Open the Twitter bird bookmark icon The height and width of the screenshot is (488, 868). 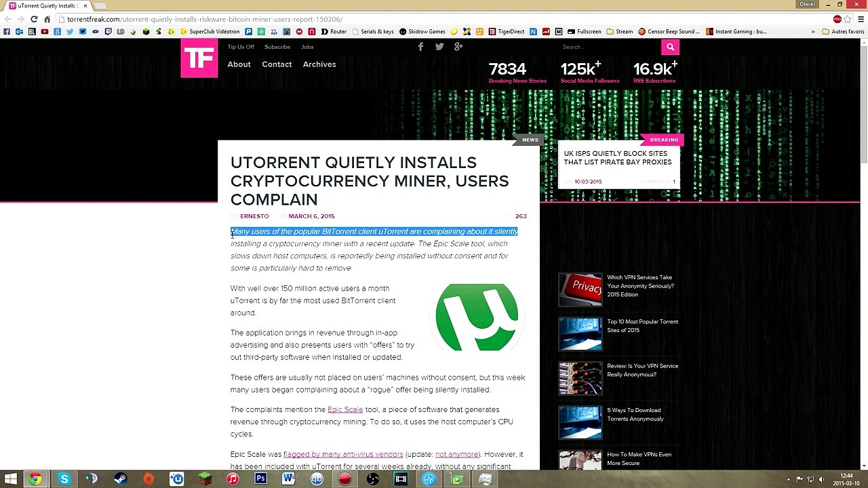70,31
